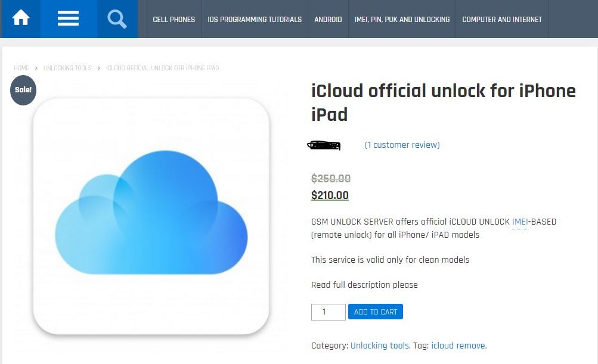The height and width of the screenshot is (364, 598).
Task: Follow the Home breadcrumb link
Action: pos(21,69)
